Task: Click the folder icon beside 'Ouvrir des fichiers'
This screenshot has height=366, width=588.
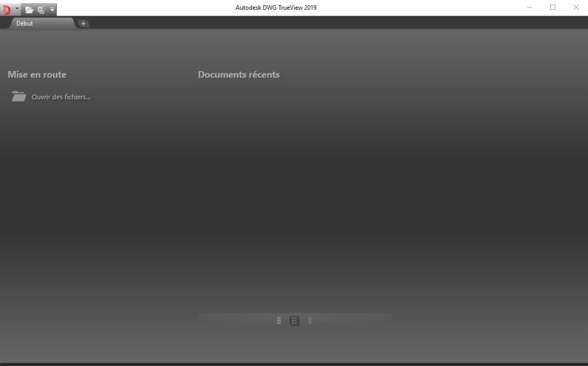Action: 19,96
